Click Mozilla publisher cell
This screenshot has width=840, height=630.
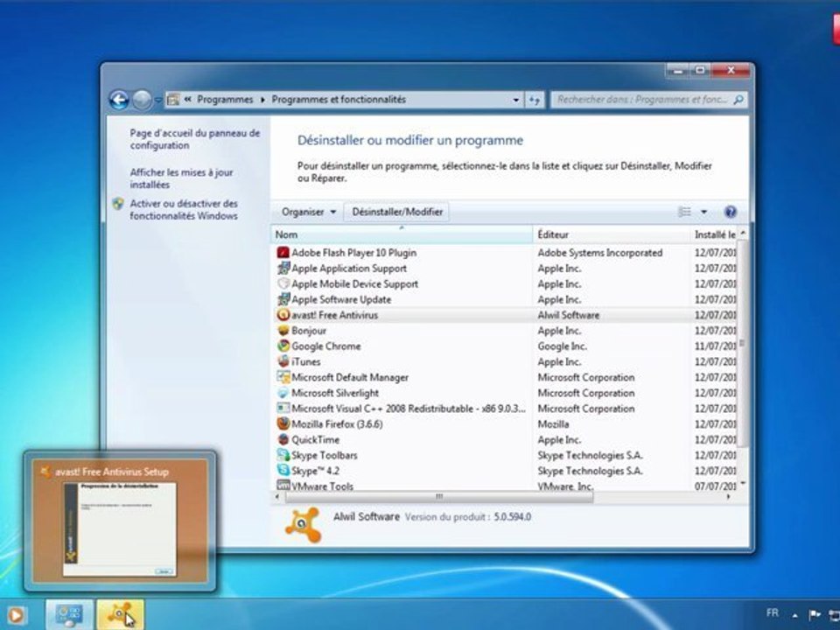[553, 424]
